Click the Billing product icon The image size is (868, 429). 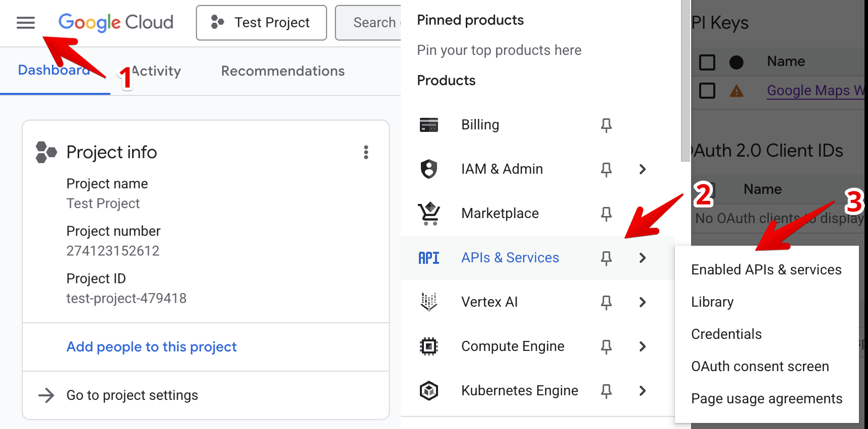(429, 125)
